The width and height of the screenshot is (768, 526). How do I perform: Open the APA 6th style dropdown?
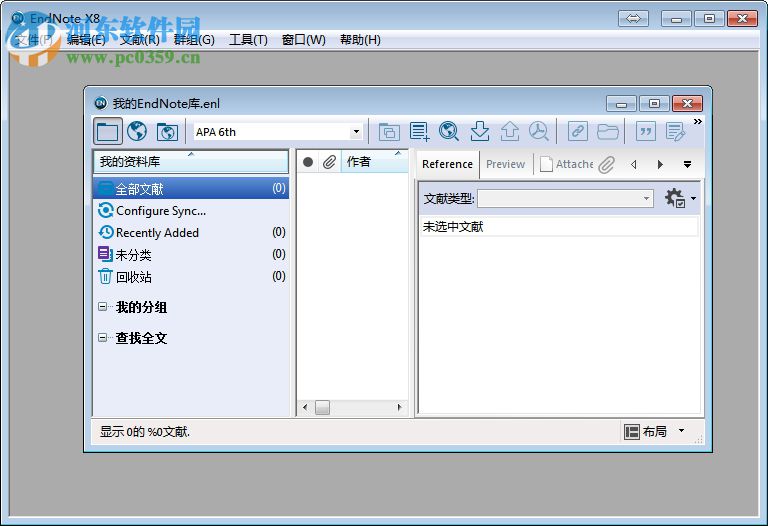tap(356, 132)
